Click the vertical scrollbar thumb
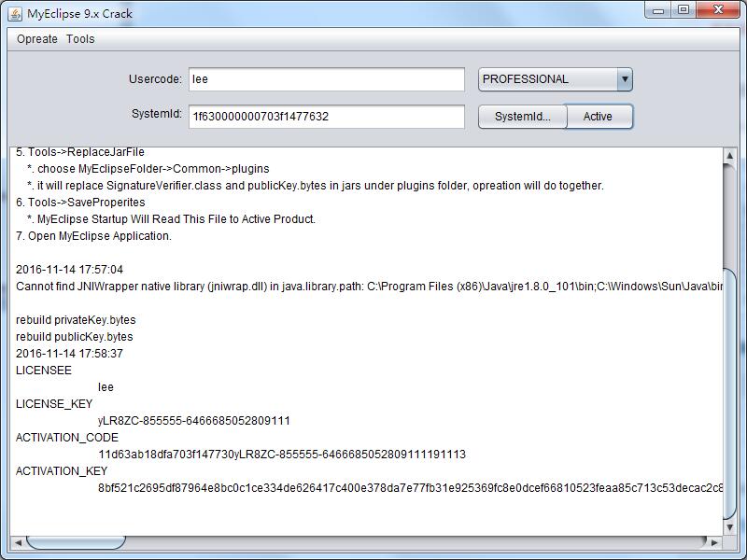Screen dimensions: 747x560 730,394
